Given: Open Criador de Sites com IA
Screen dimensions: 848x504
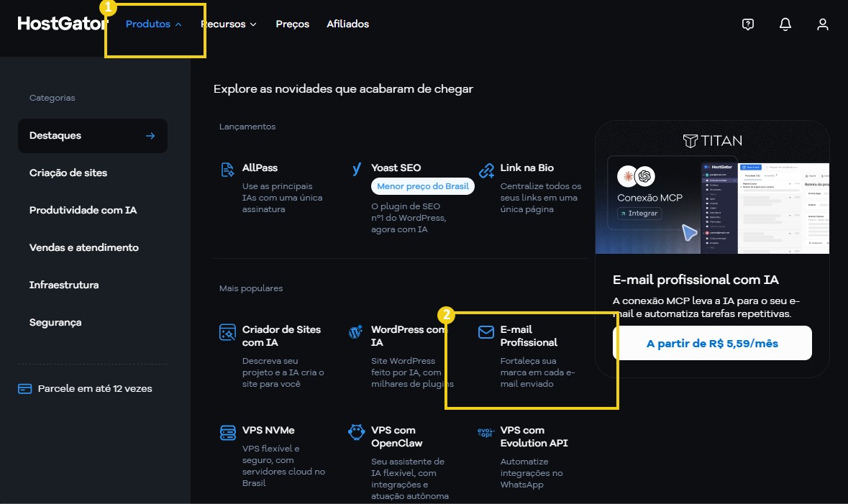Looking at the screenshot, I should (x=281, y=336).
